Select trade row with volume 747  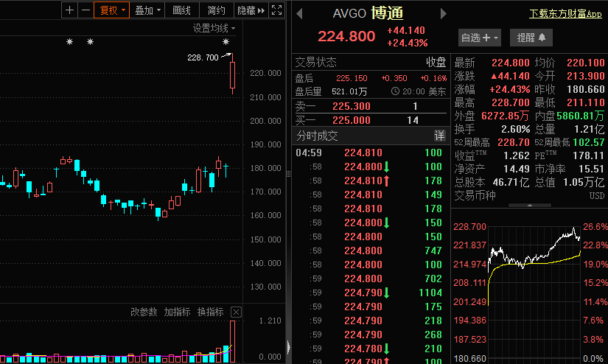tap(369, 251)
